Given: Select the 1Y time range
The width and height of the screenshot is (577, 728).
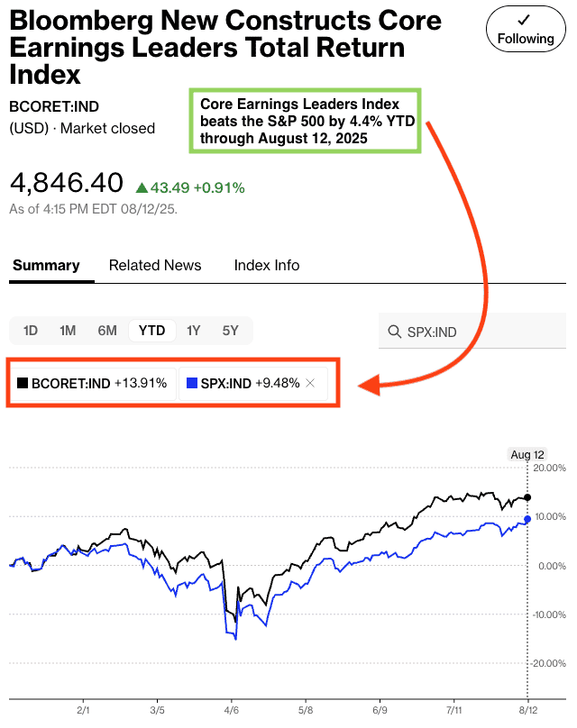Looking at the screenshot, I should (x=193, y=331).
